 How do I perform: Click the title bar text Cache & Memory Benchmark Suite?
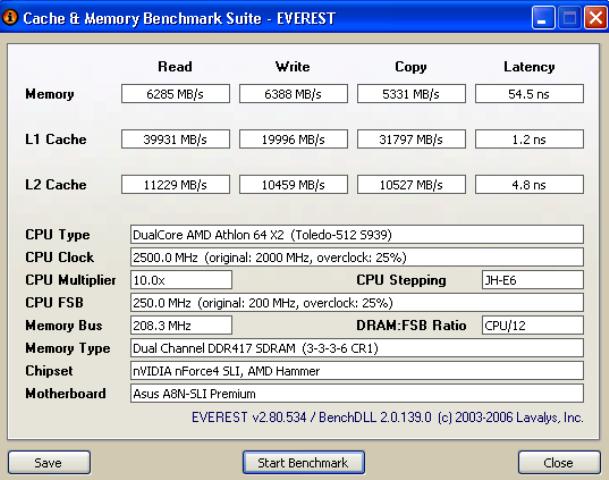tap(142, 18)
